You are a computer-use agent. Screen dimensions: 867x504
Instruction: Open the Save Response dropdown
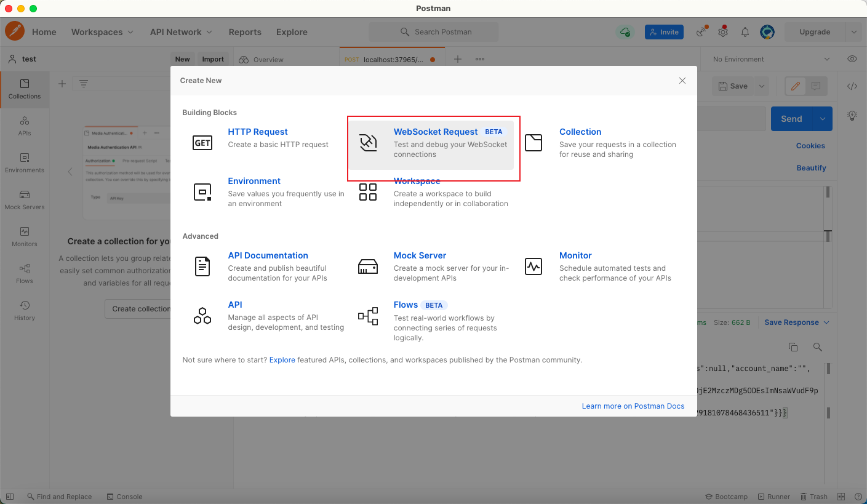pos(797,322)
